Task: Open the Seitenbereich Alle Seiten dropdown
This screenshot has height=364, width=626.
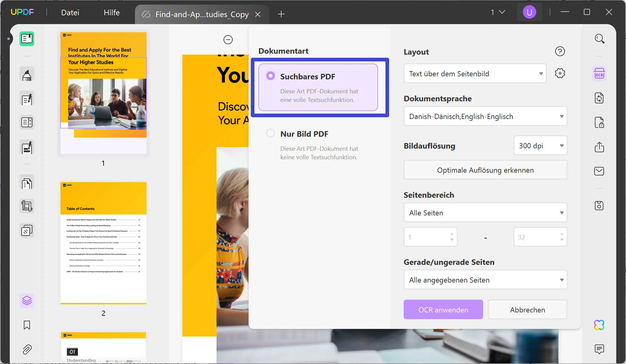Action: (485, 213)
